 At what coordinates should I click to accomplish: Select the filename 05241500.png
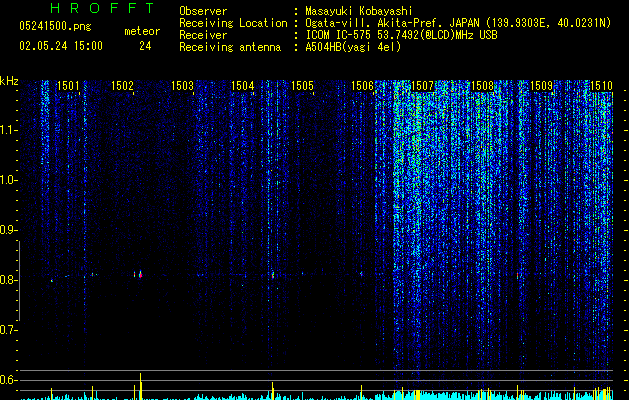tap(55, 26)
